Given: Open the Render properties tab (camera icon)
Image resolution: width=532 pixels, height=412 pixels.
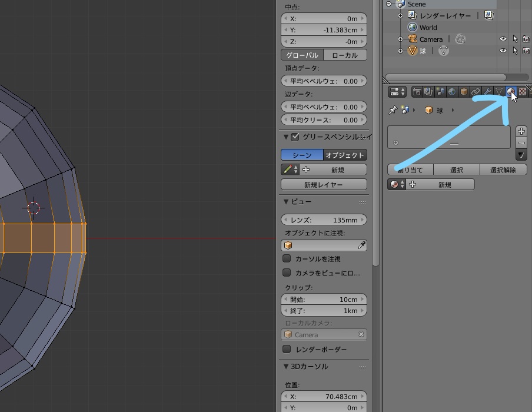Looking at the screenshot, I should pos(417,92).
